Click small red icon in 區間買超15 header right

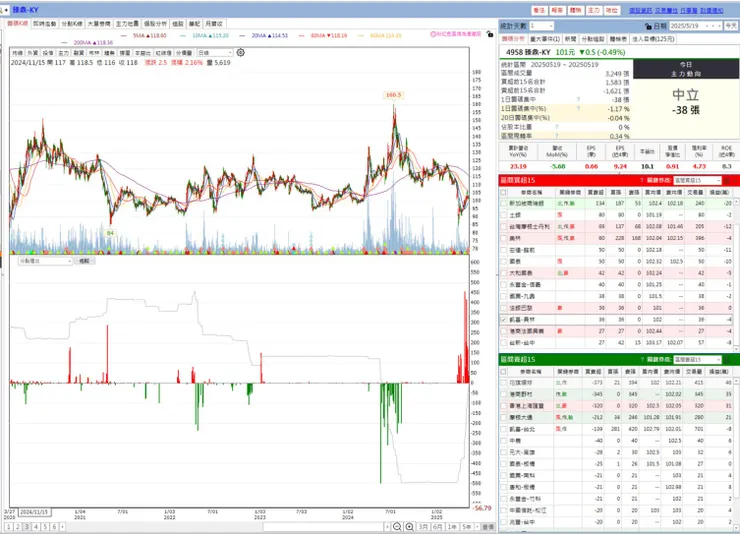click(x=727, y=180)
